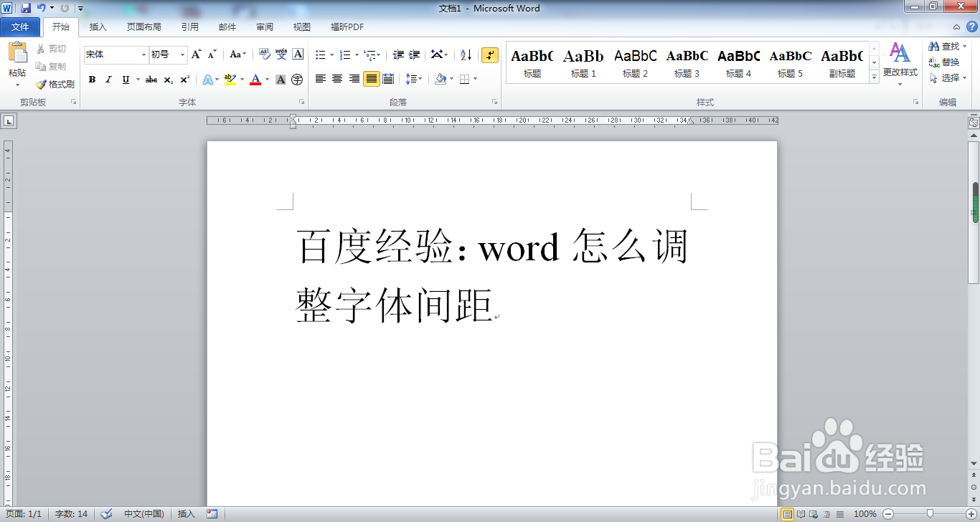The height and width of the screenshot is (522, 980).
Task: Click the macro recording icon in status bar
Action: 212,514
